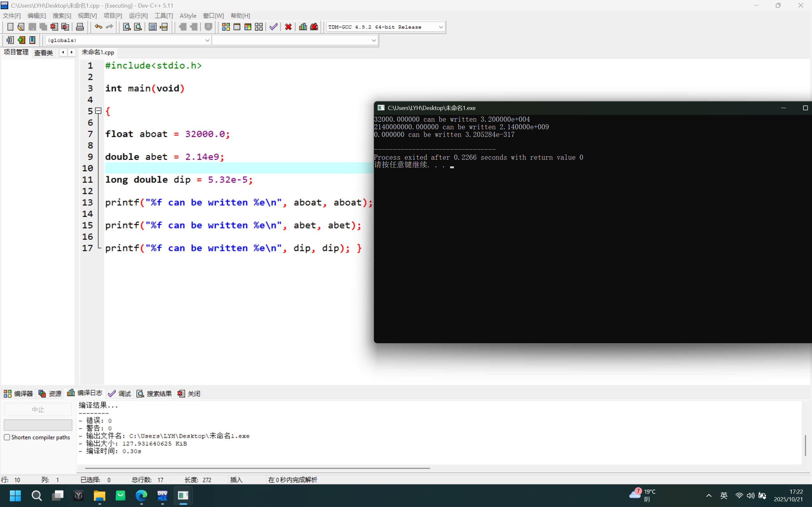Open the 运行[R] menu

(x=138, y=16)
